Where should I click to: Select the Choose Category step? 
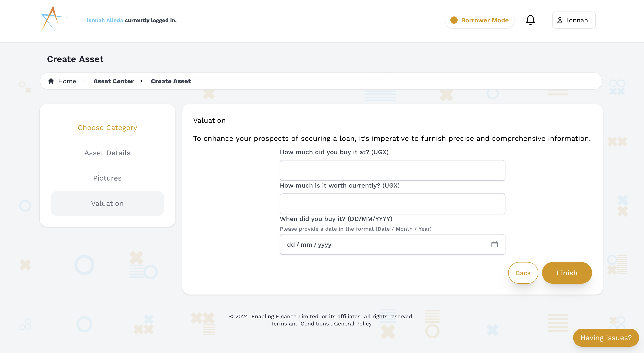107,128
